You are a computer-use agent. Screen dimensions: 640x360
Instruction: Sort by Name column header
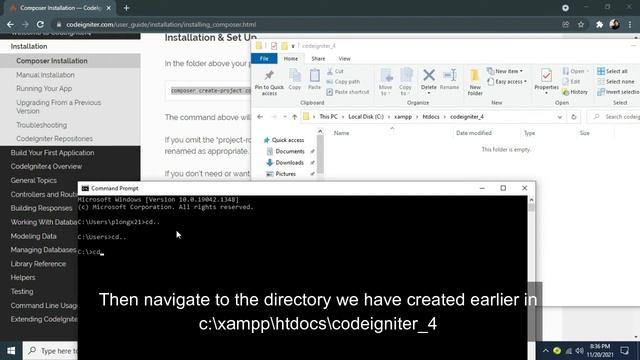342,133
